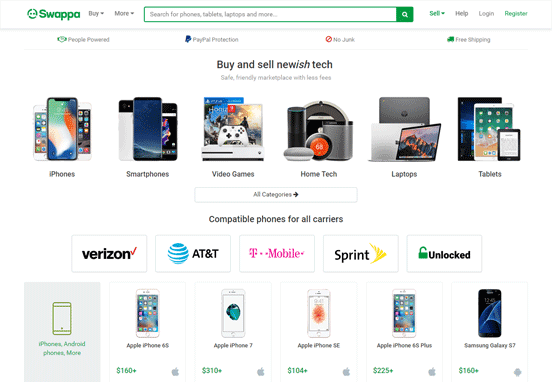Select the Sprint carrier logo

(360, 253)
